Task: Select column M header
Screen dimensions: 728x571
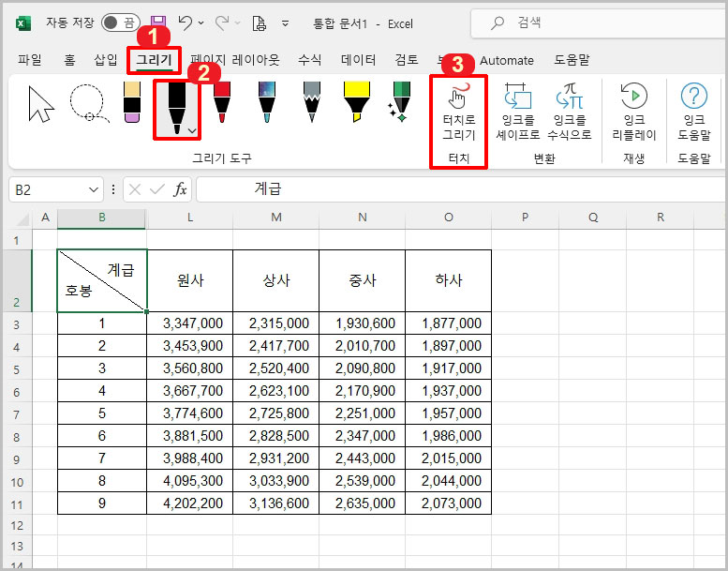Action: click(x=276, y=218)
